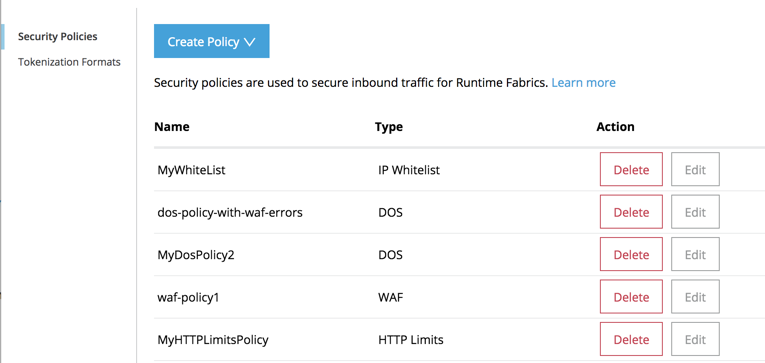Select the MyWhiteList policy name

[191, 170]
